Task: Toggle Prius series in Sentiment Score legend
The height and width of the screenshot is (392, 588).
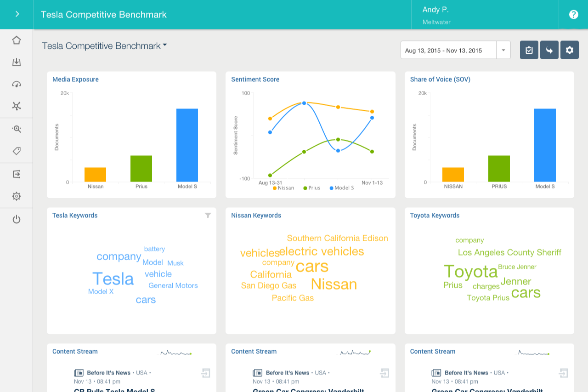Action: (x=312, y=188)
